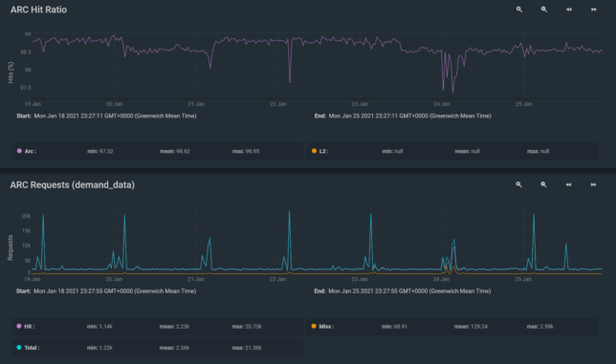Click the Requests axis label
Viewport: 616px width, 364px height.
[x=11, y=247]
